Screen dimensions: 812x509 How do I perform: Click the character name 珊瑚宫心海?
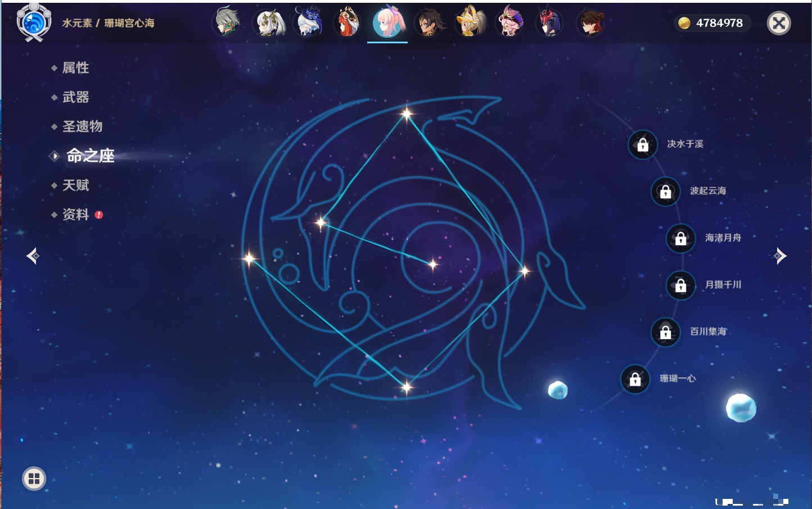tap(129, 23)
